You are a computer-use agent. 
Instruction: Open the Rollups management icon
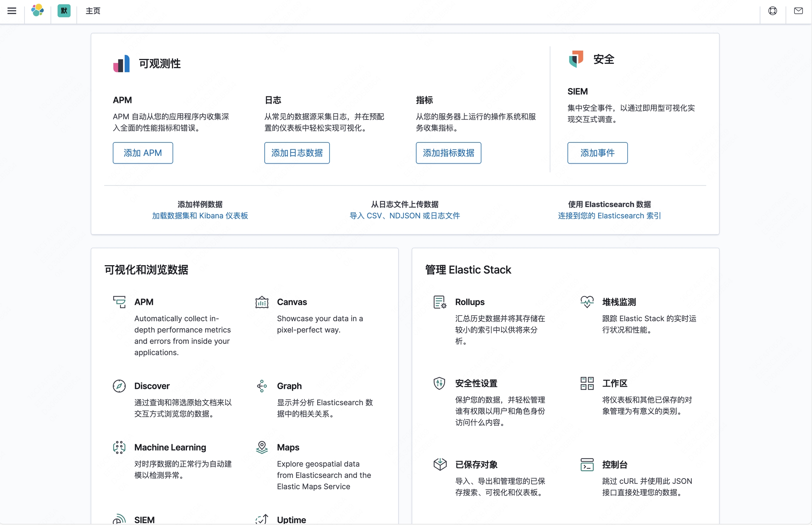[439, 302]
